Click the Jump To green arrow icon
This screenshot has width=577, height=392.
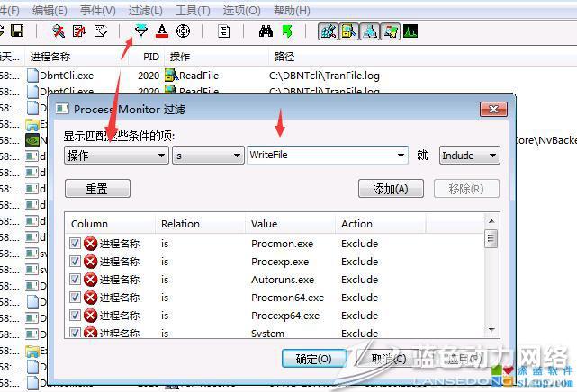coord(286,31)
